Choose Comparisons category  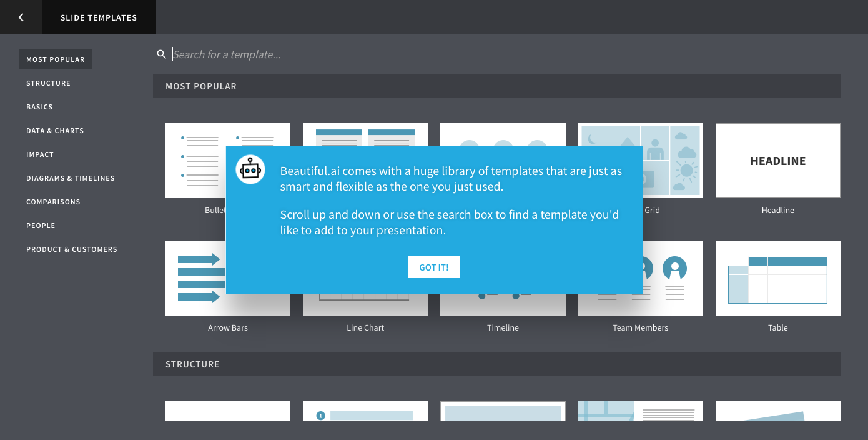(x=53, y=202)
